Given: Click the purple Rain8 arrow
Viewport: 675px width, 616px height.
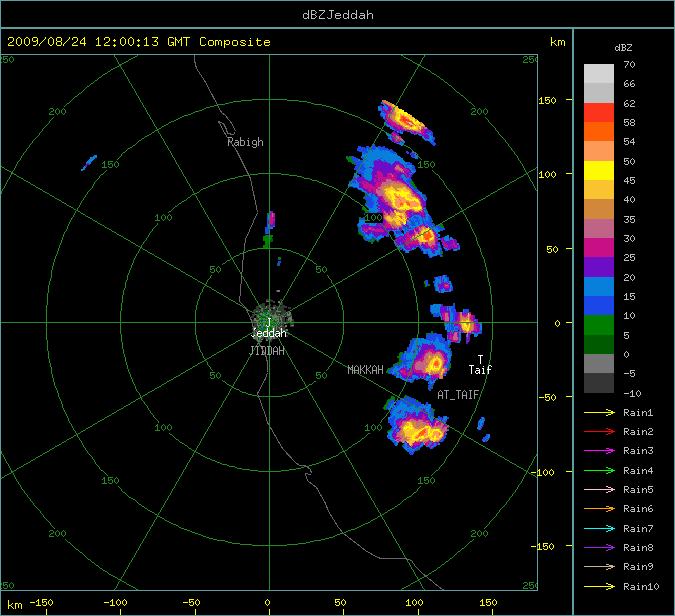Looking at the screenshot, I should pyautogui.click(x=600, y=547).
